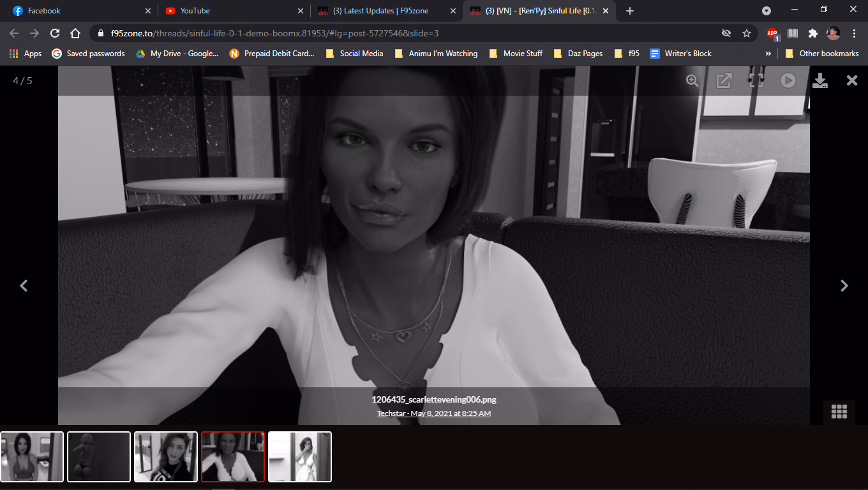The image size is (868, 490).
Task: Expand the Movie Stuff bookmark folder
Action: coord(515,54)
